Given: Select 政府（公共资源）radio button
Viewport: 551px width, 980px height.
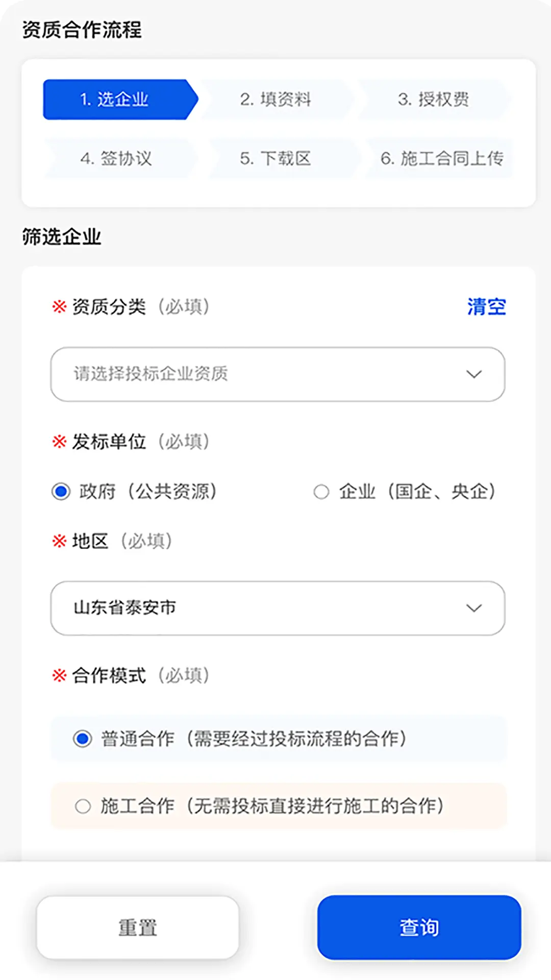Looking at the screenshot, I should click(61, 492).
